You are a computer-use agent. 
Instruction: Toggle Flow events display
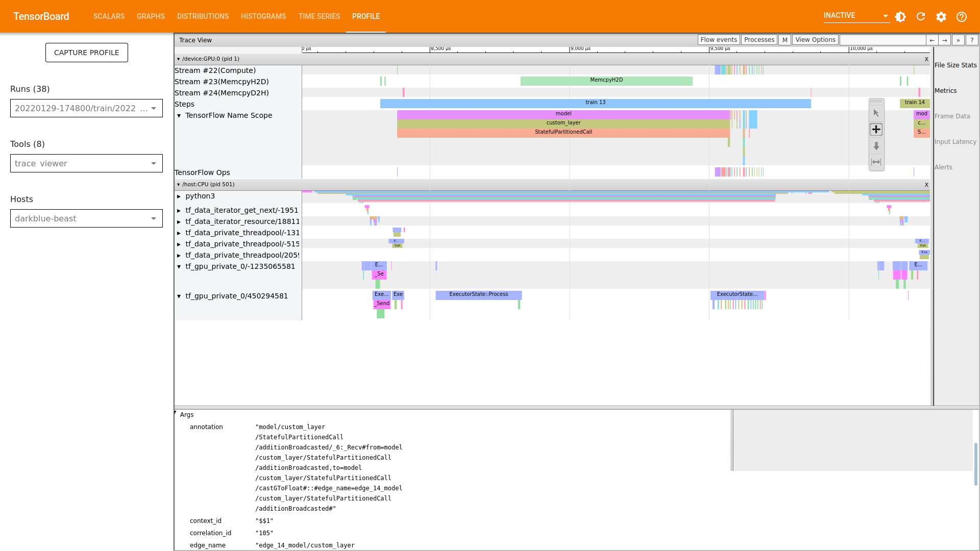click(718, 39)
